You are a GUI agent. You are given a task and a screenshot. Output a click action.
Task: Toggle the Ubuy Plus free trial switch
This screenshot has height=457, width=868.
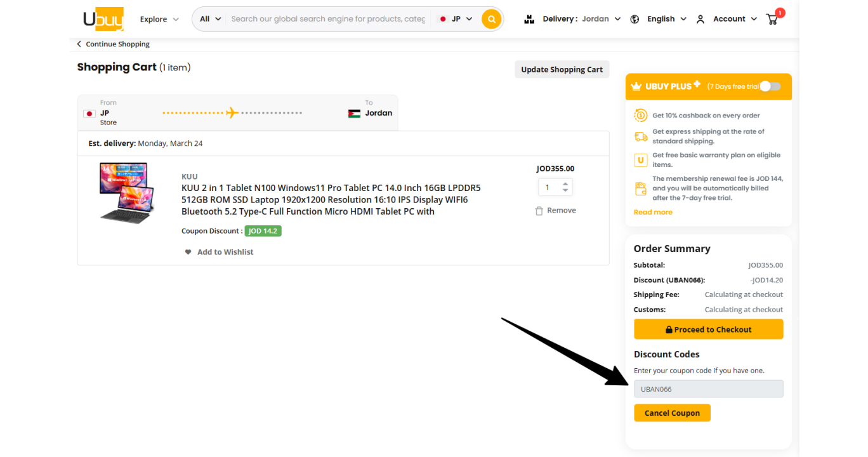770,86
